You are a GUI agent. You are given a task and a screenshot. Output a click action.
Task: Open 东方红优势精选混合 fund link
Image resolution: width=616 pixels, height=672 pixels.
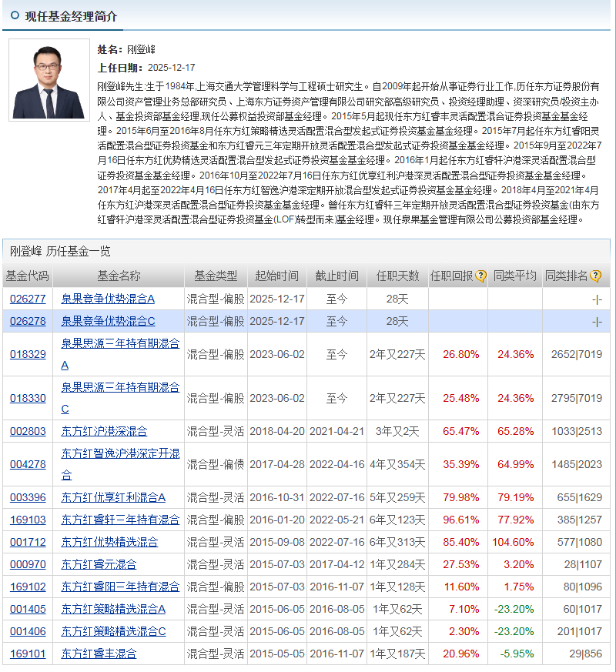109,542
